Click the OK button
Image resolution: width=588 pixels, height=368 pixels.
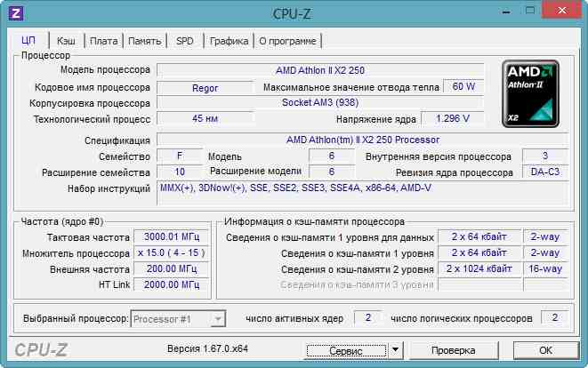[x=545, y=350]
